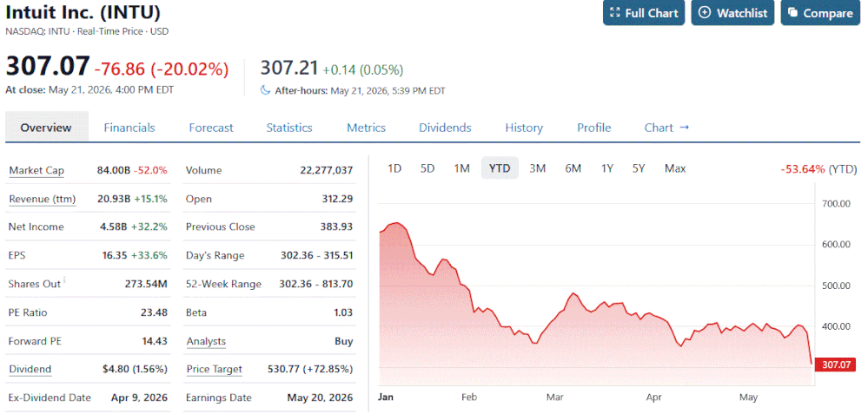Click the 700.00 label on price axis
The width and height of the screenshot is (868, 414).
tap(836, 204)
